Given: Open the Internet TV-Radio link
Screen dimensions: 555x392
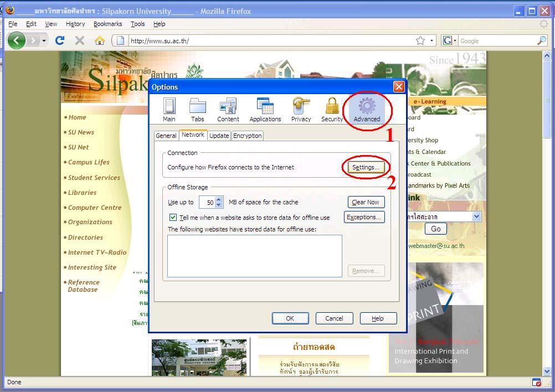Looking at the screenshot, I should (97, 252).
